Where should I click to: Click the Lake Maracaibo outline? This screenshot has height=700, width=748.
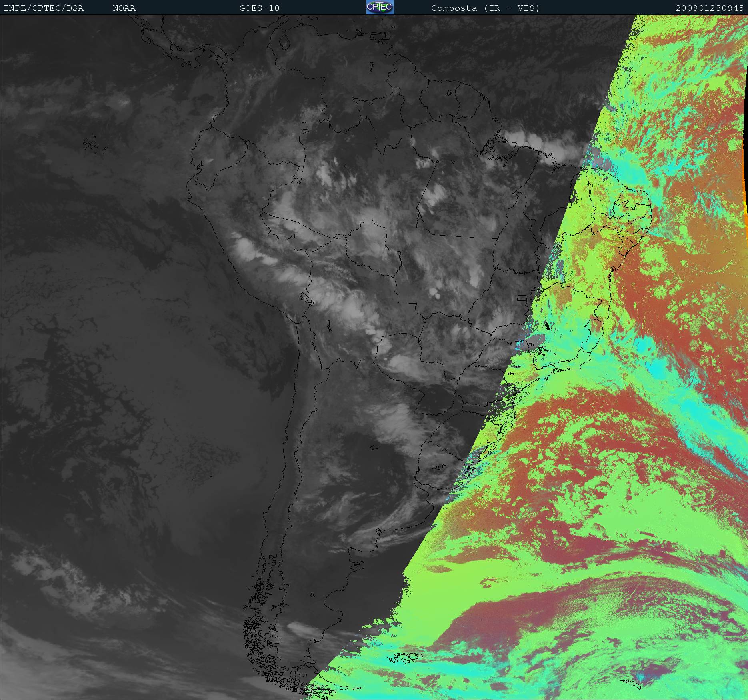coord(284,43)
